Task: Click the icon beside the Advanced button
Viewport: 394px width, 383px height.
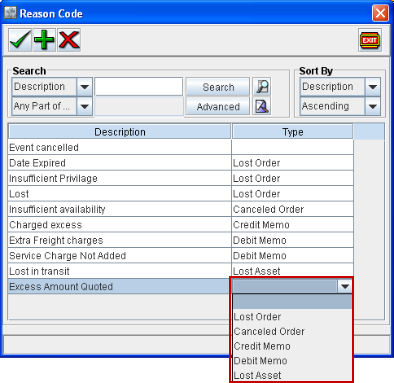Action: (262, 106)
